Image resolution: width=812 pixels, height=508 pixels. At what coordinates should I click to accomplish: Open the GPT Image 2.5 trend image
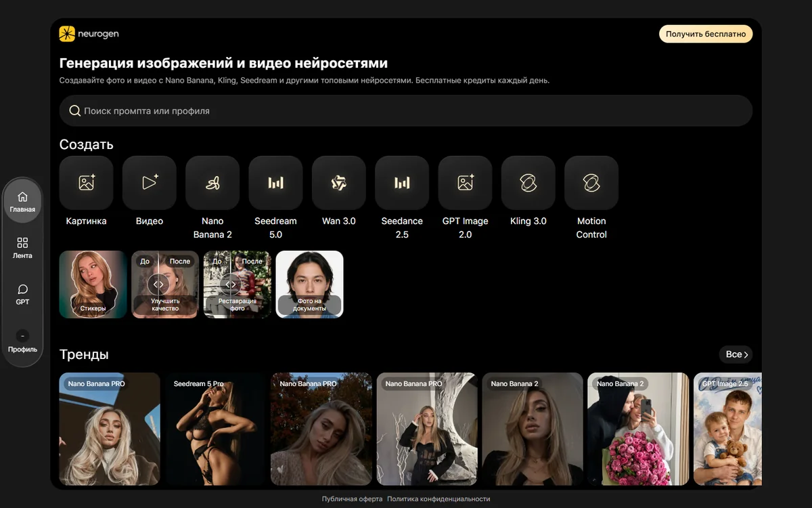727,429
